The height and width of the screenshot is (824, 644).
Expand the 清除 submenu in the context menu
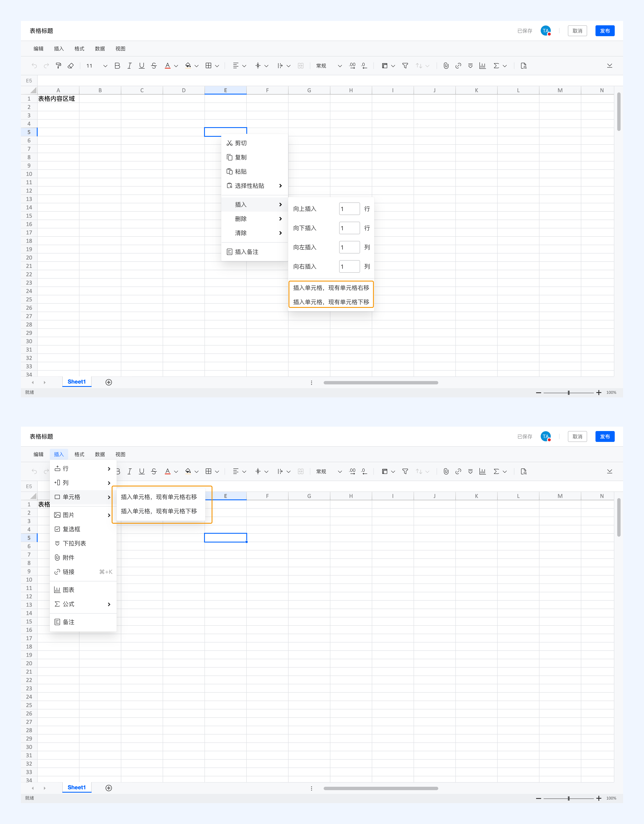pyautogui.click(x=255, y=233)
